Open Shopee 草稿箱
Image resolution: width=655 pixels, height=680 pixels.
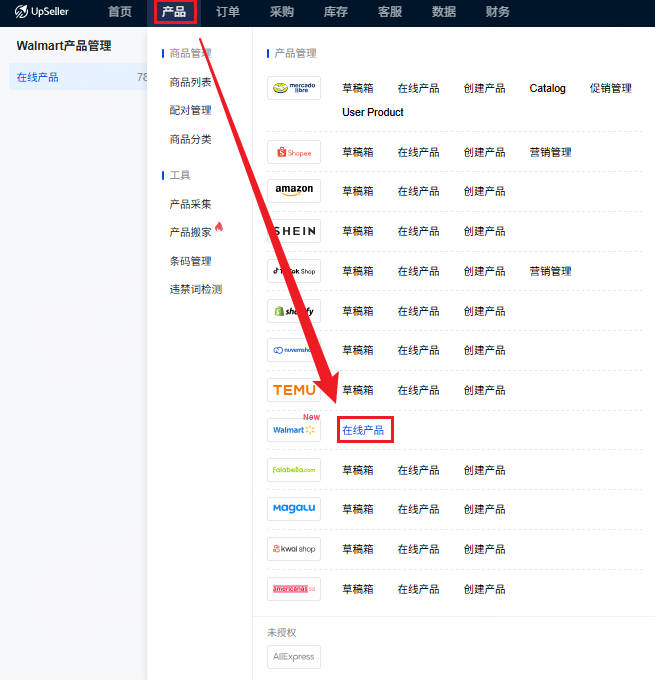(x=358, y=152)
